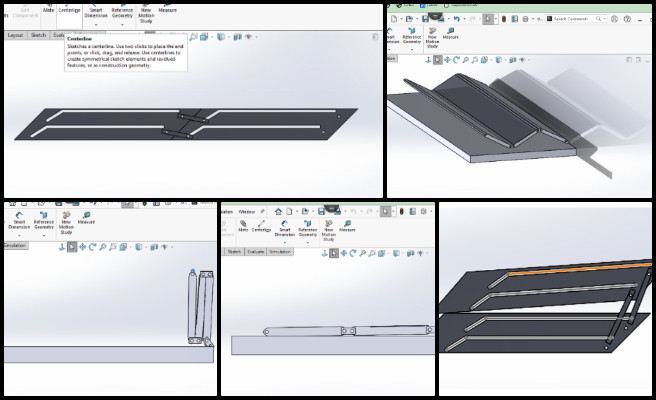Expand Undo history arrow in the folding-ramp panel
The image size is (656, 400).
pos(464,19)
